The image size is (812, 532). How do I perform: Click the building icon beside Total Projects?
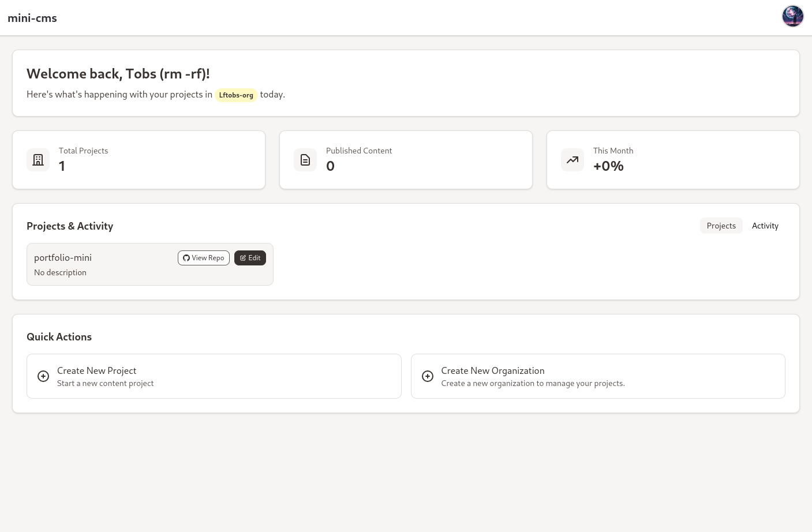[x=38, y=160]
